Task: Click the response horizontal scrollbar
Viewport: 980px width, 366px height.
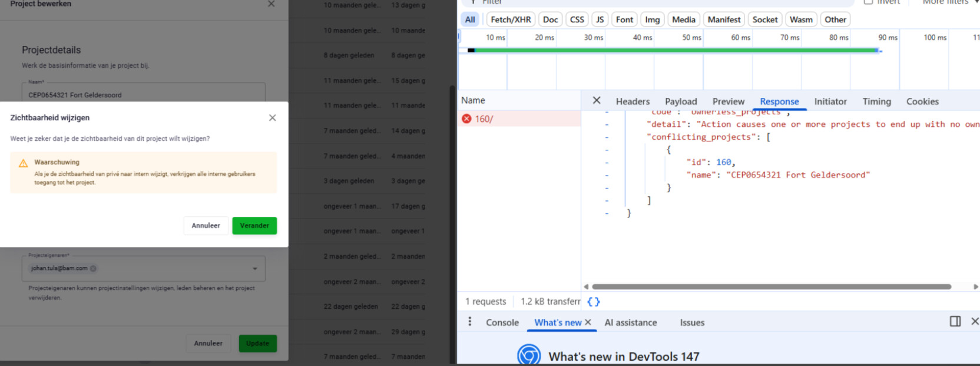Action: pos(772,287)
